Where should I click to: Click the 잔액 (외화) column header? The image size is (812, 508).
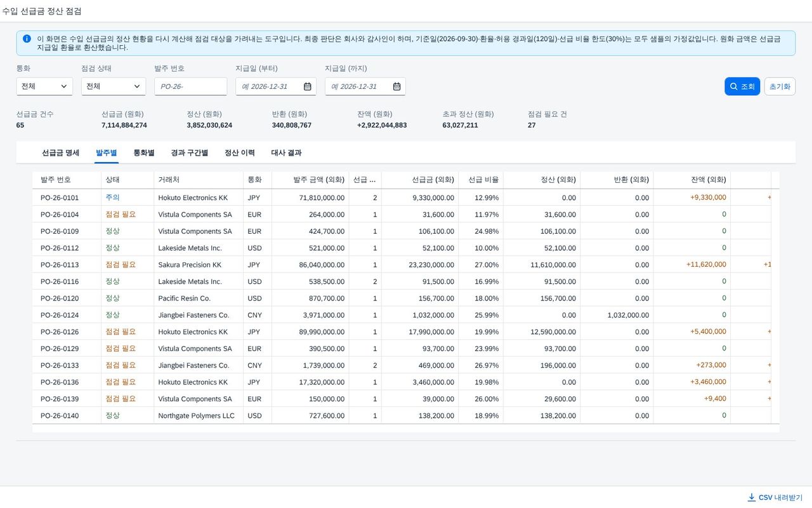(x=692, y=180)
